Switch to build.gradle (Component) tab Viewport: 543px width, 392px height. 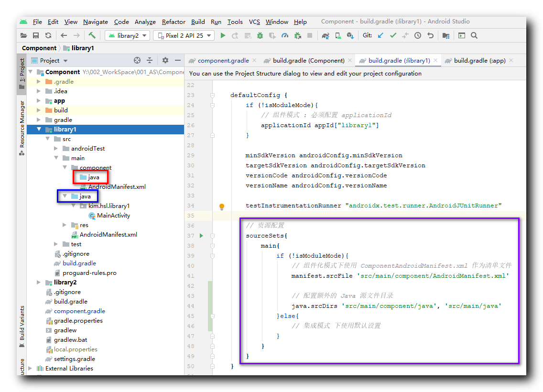coord(309,61)
